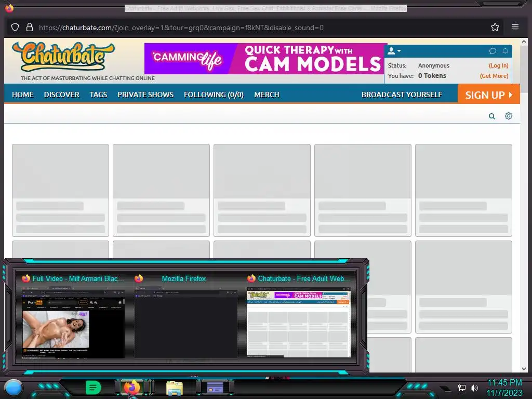Screen dimensions: 532x399
Task: Click the chat bubble icon in the user panel
Action: [x=493, y=51]
